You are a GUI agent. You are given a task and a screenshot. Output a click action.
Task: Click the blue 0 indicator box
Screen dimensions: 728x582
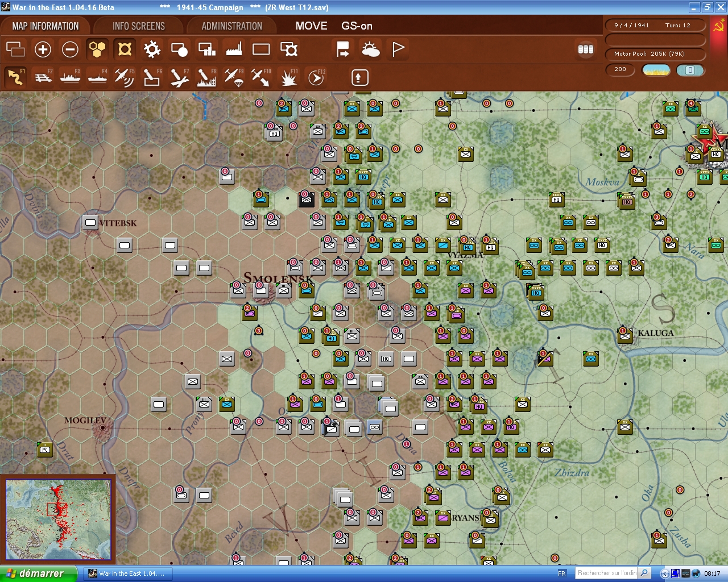coord(690,70)
